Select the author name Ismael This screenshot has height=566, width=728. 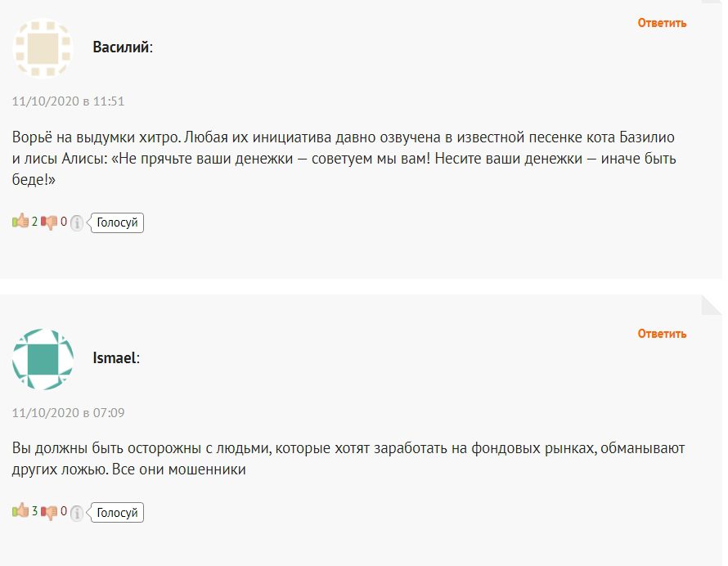(114, 358)
